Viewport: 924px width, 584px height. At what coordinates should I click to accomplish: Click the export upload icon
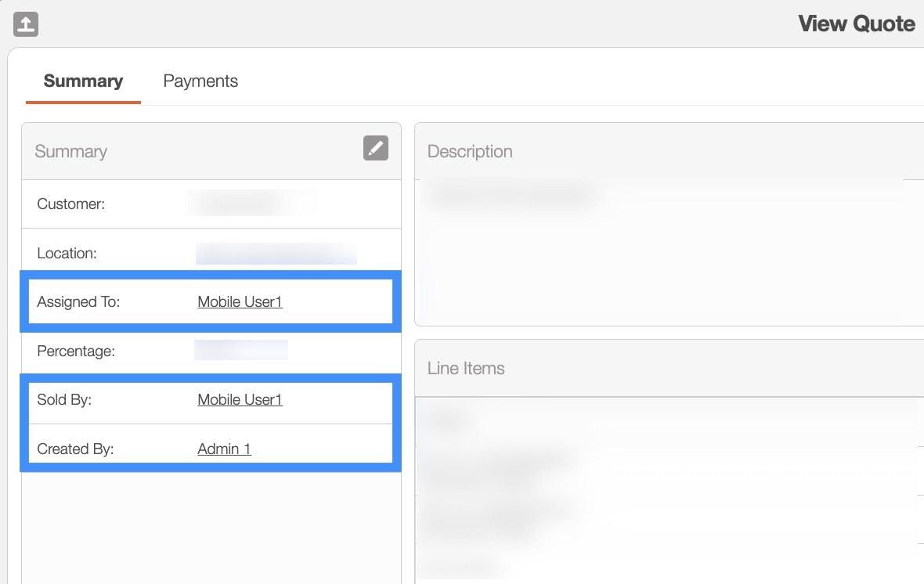point(26,24)
